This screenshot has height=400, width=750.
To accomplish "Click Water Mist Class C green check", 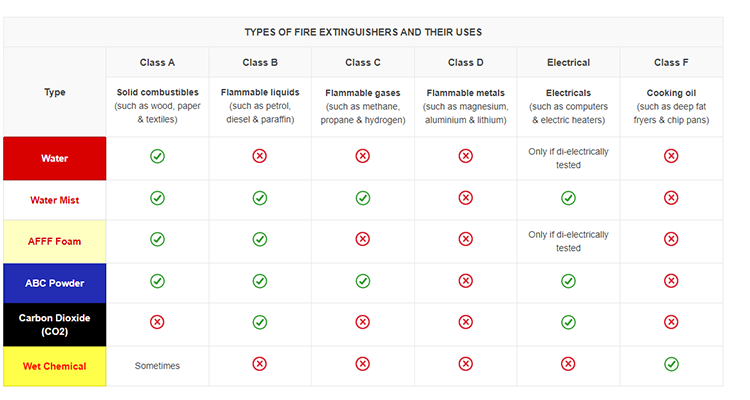I will tap(363, 198).
